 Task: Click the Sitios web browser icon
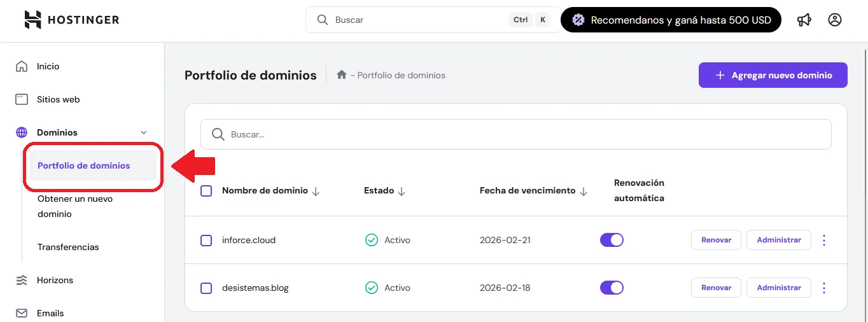(22, 99)
